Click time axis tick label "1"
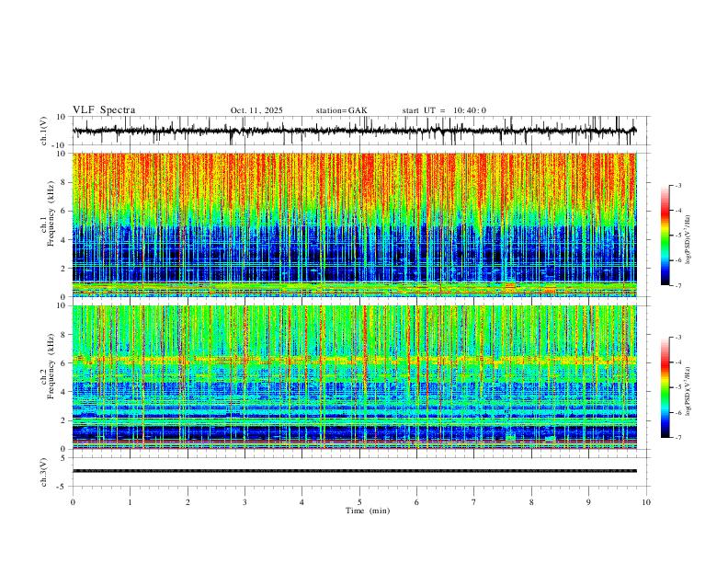The width and height of the screenshot is (728, 563). pyautogui.click(x=130, y=502)
